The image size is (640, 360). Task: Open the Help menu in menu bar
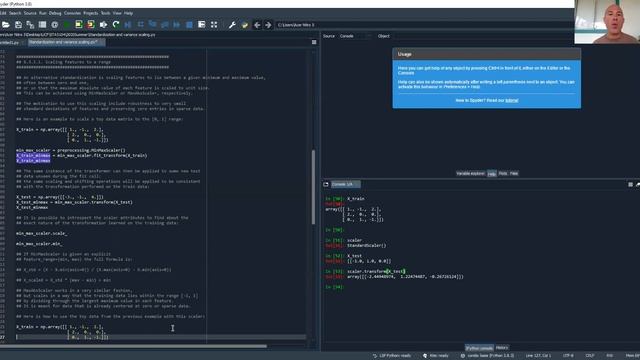[128, 13]
